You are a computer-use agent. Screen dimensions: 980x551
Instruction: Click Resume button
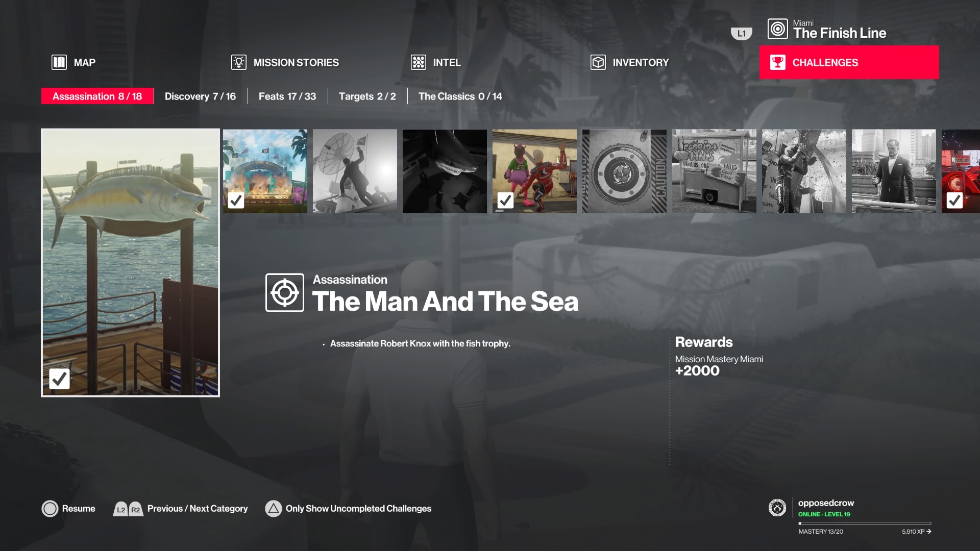pyautogui.click(x=68, y=509)
